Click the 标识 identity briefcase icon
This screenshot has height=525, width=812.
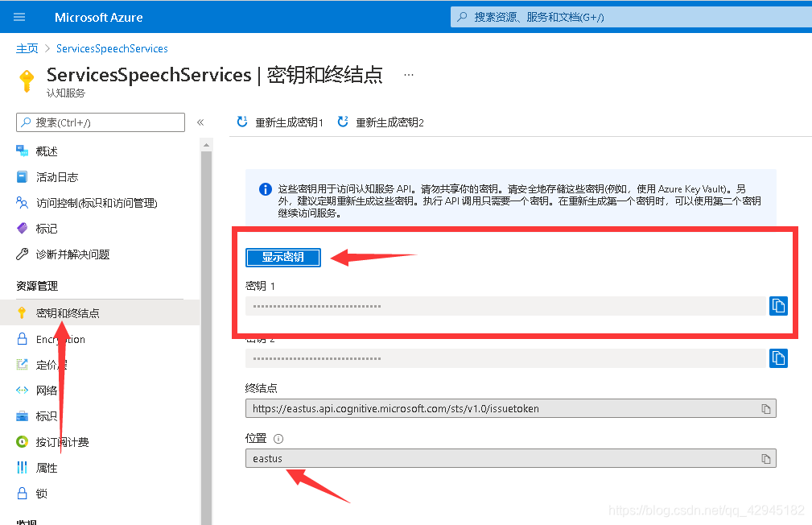[22, 416]
